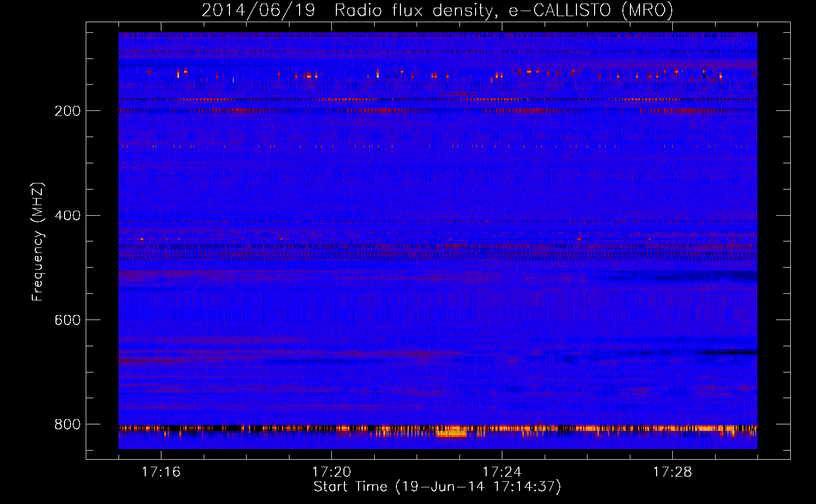Click the plot title '2014/06/19 Radio flux density'
Viewport: 816px width, 504px height.
click(437, 10)
